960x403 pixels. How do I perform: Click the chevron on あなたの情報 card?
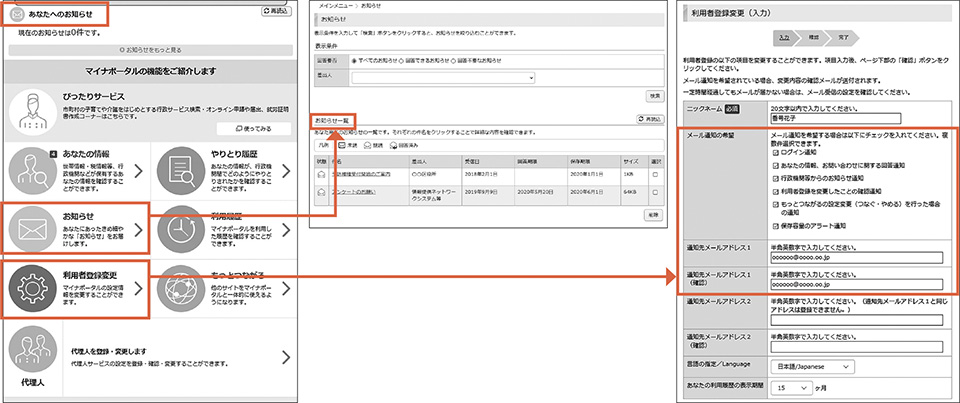coord(138,171)
